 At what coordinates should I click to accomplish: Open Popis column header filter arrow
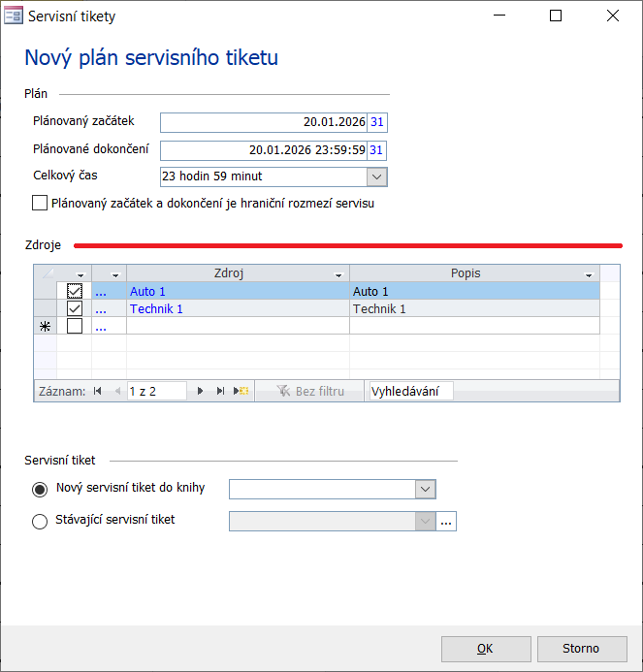(589, 274)
